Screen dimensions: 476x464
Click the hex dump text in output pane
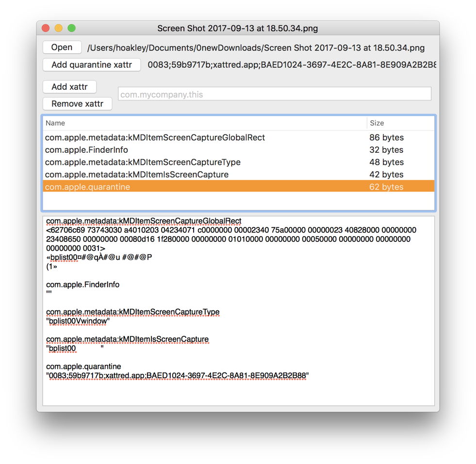coord(230,239)
